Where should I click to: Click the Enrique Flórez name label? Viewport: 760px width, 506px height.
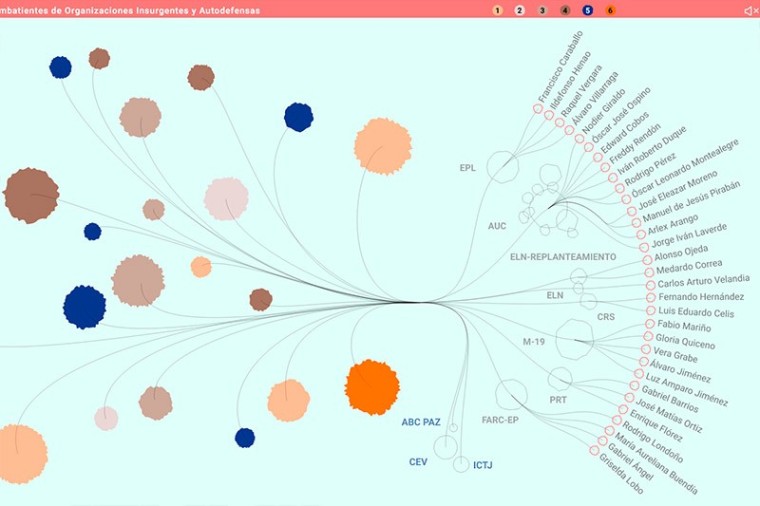[656, 426]
